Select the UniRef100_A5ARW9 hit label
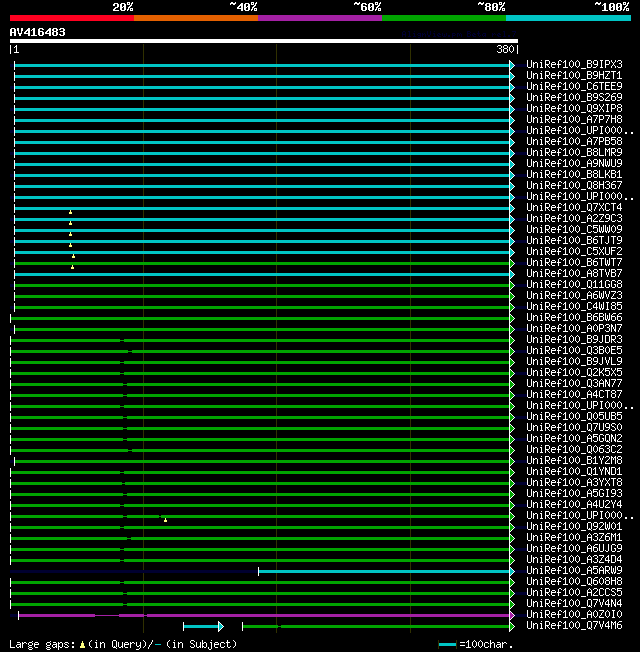The width and height of the screenshot is (640, 652). [574, 571]
